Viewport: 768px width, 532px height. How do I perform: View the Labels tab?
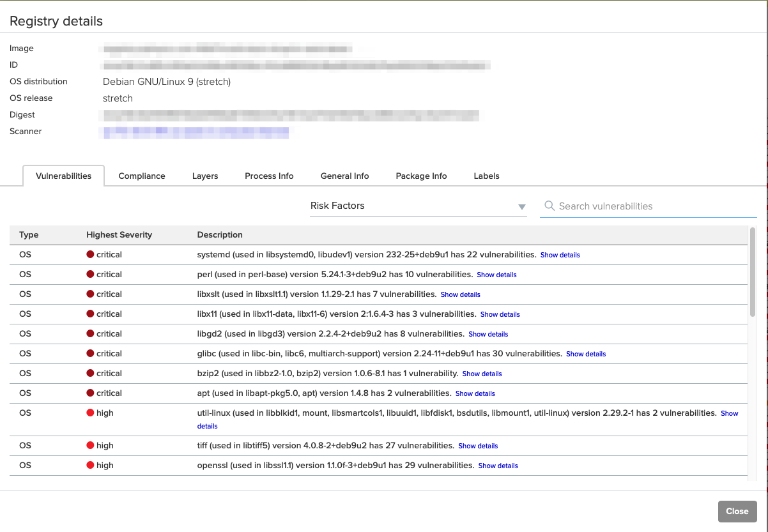pyautogui.click(x=486, y=176)
